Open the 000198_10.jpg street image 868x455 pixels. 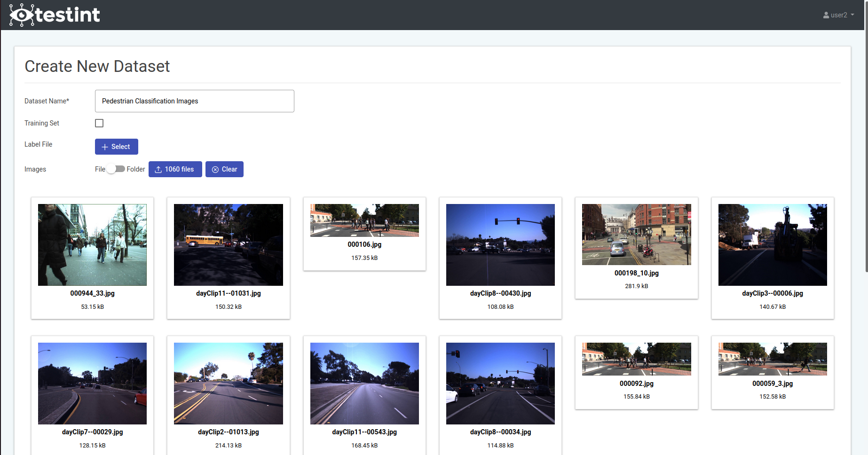[636, 235]
